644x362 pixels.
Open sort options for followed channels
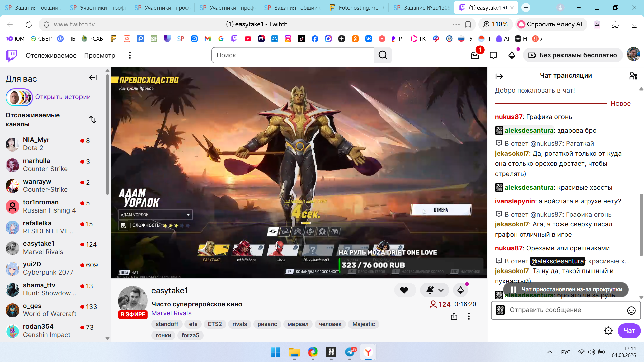(x=93, y=120)
